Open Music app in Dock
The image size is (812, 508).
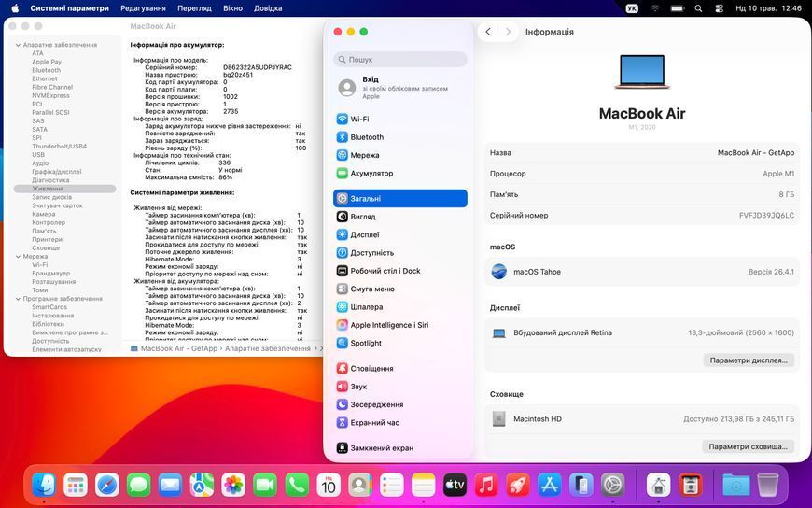(x=486, y=486)
